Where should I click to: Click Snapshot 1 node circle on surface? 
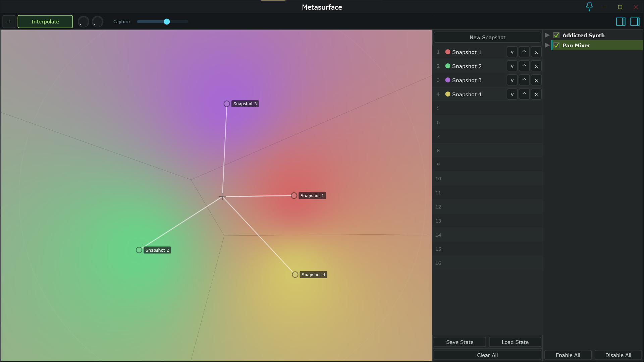tap(294, 196)
